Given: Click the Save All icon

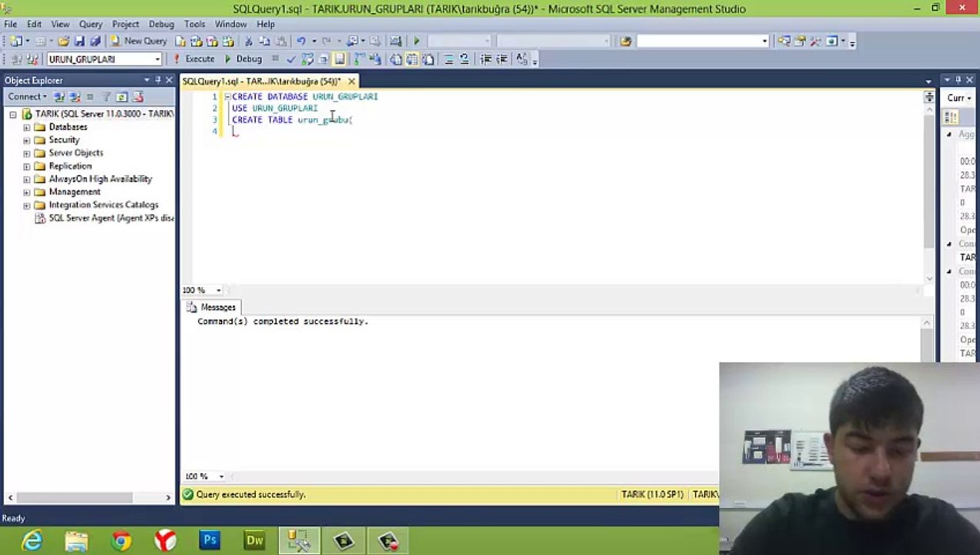Looking at the screenshot, I should [95, 41].
